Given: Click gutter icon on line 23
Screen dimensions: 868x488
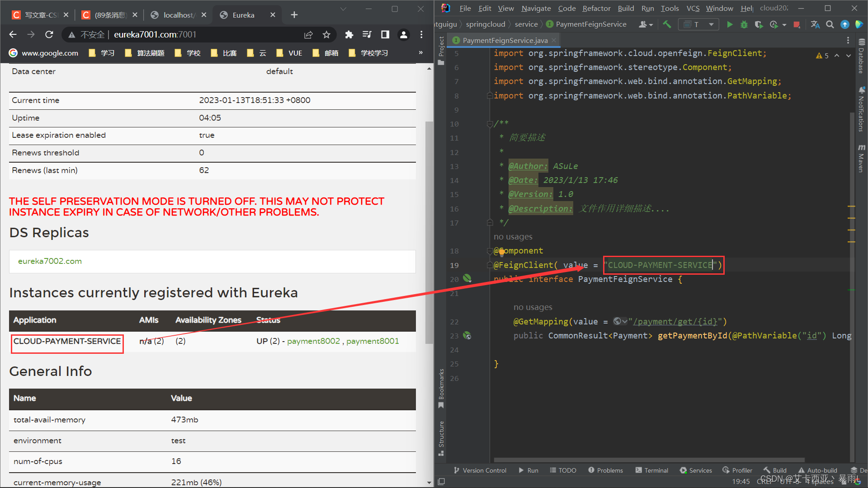Looking at the screenshot, I should pyautogui.click(x=467, y=336).
